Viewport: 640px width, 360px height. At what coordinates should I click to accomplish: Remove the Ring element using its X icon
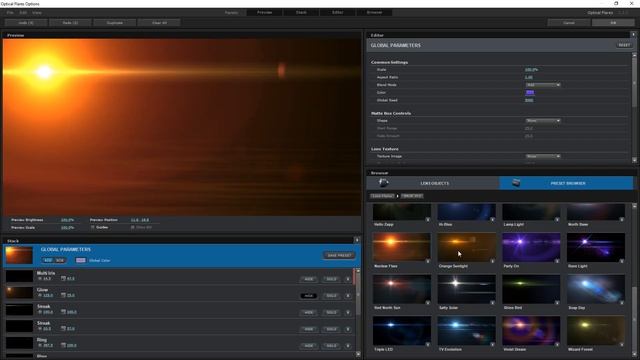[x=348, y=346]
